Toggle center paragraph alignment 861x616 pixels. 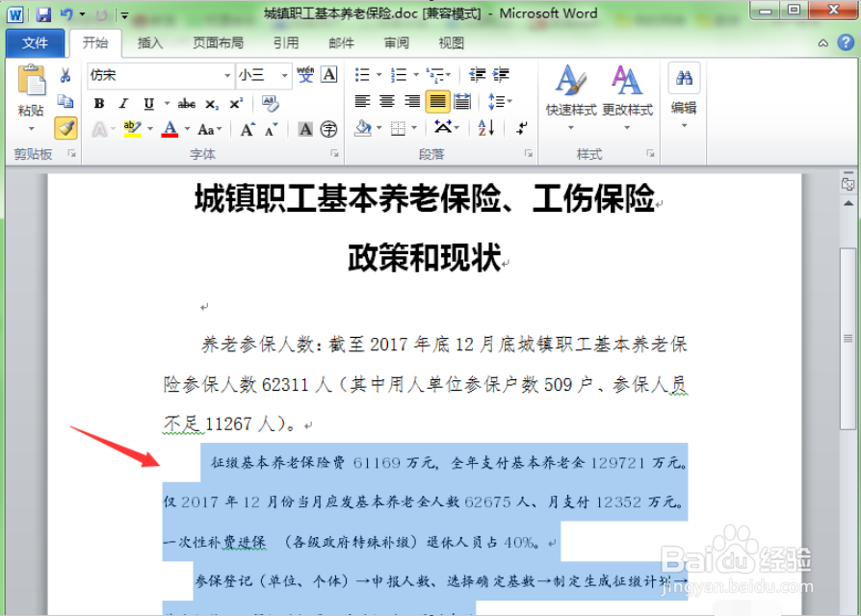tap(386, 101)
